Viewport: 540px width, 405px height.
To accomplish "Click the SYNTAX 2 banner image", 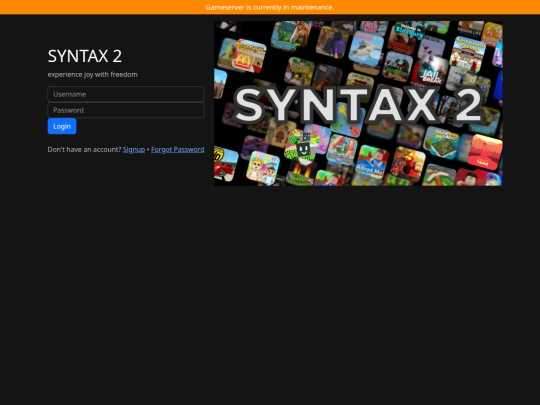I will pos(358,103).
